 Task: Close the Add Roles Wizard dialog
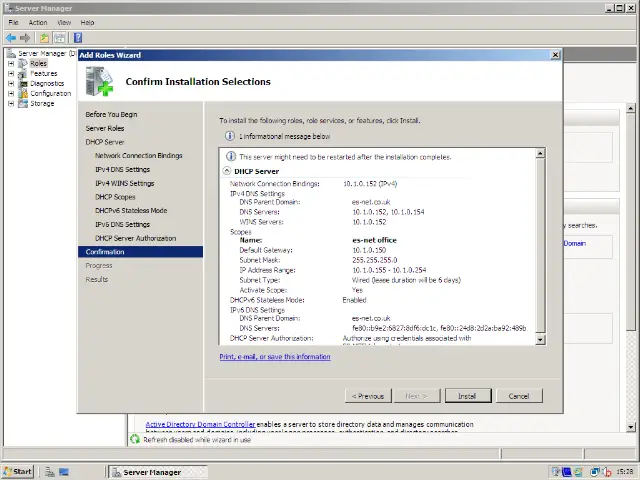pos(555,55)
